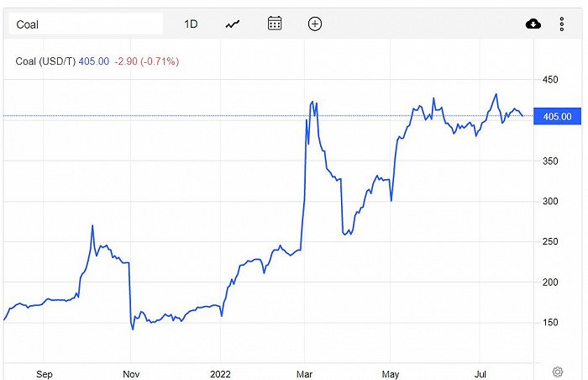
Task: Open chart settings gear icon
Action: click(557, 371)
